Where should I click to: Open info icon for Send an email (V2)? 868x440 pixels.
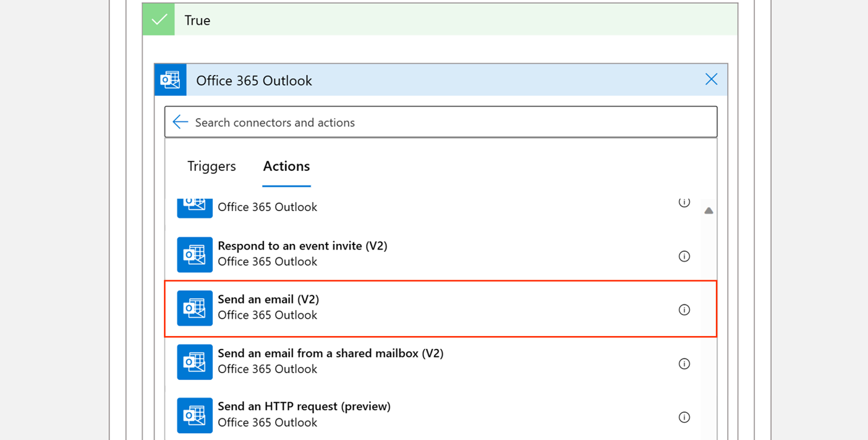pyautogui.click(x=684, y=309)
